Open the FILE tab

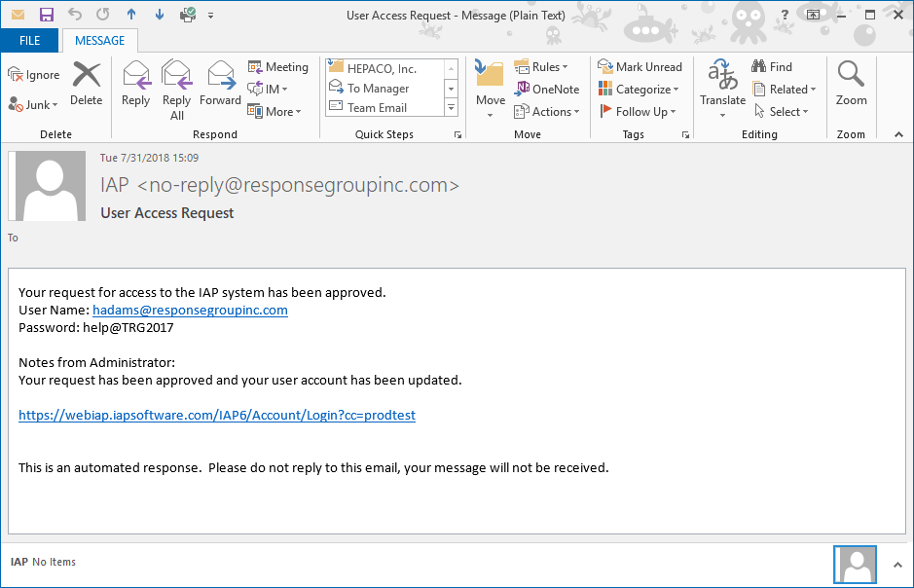(29, 41)
